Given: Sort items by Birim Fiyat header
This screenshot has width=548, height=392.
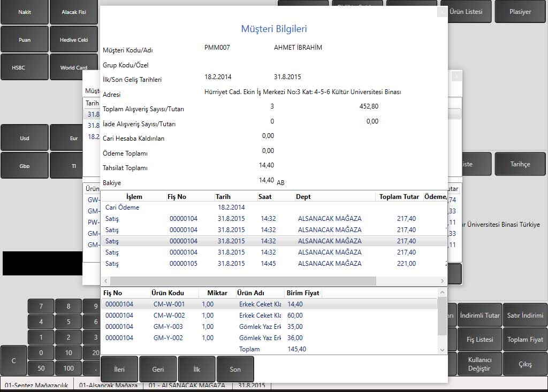Looking at the screenshot, I should pyautogui.click(x=303, y=293).
